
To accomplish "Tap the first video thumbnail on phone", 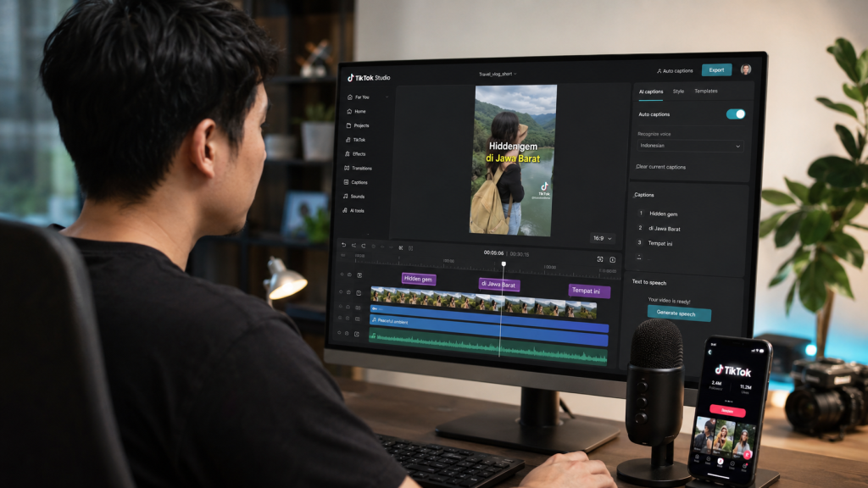I will click(704, 435).
